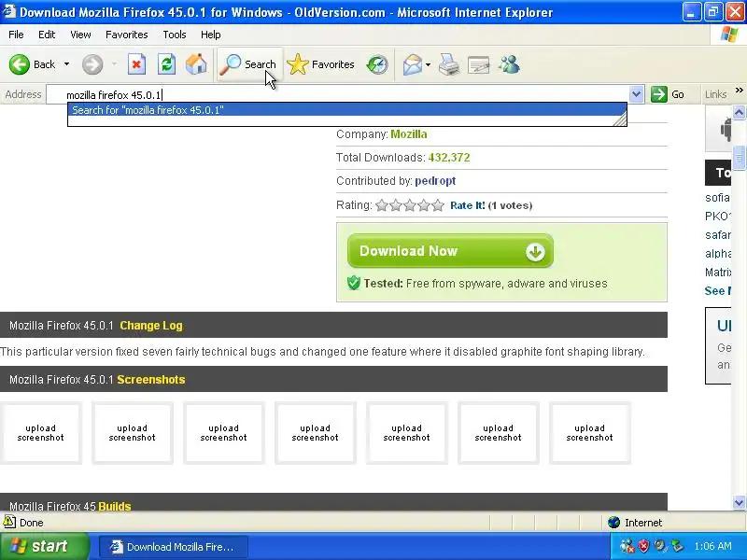Click the Rate It! link
This screenshot has height=560, width=747.
click(x=468, y=205)
